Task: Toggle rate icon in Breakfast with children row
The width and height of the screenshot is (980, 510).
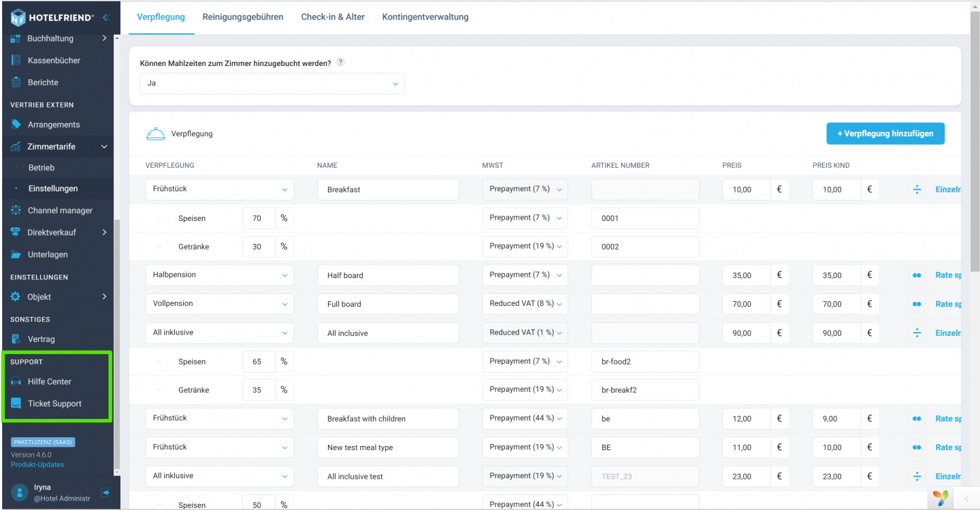Action: pyautogui.click(x=917, y=419)
